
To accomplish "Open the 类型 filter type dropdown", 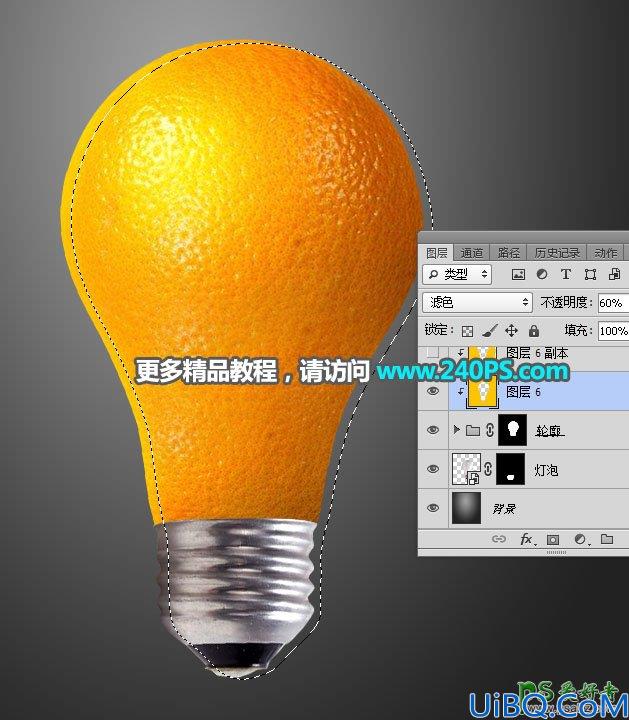I will coord(457,274).
